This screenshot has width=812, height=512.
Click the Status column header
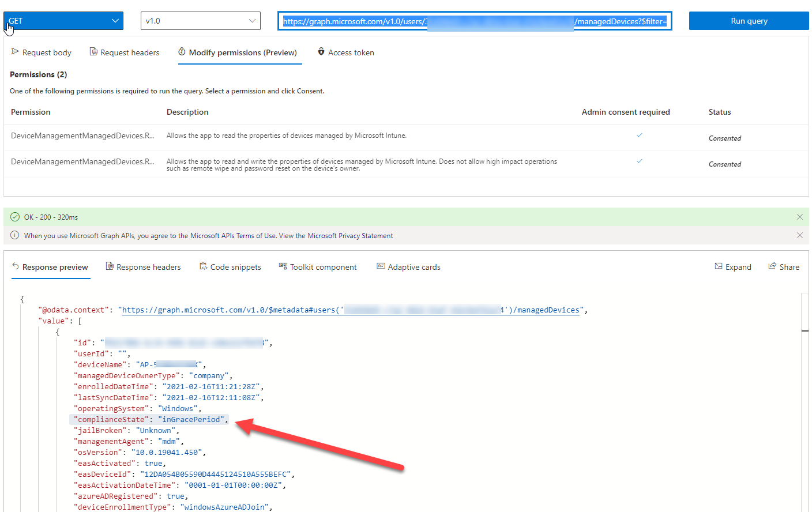coord(720,112)
